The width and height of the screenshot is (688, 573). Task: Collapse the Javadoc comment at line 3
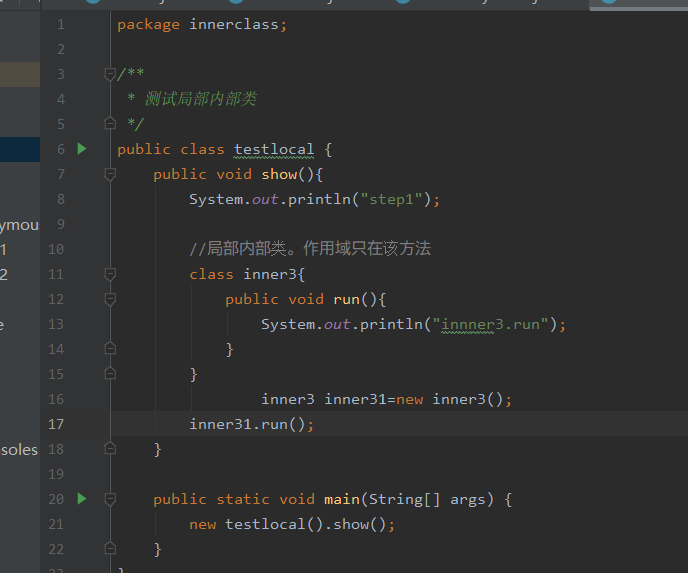click(110, 74)
